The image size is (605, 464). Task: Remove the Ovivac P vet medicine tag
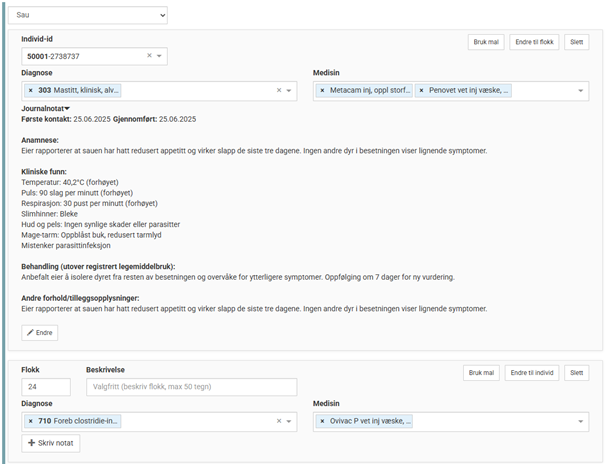324,421
